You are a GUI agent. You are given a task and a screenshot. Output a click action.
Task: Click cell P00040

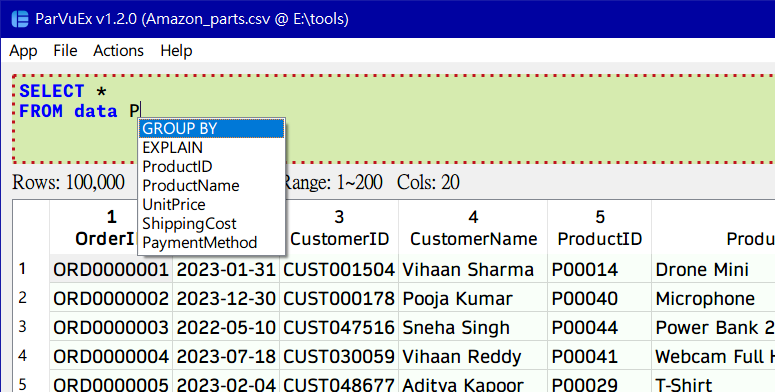(x=600, y=299)
